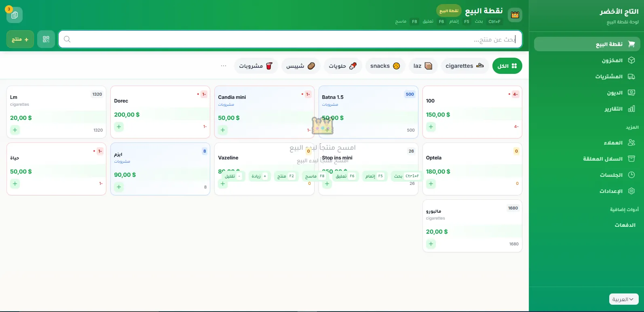Click the 1680 stock badge on مالبورو
Viewport: 644px width, 312px height.
point(513,208)
